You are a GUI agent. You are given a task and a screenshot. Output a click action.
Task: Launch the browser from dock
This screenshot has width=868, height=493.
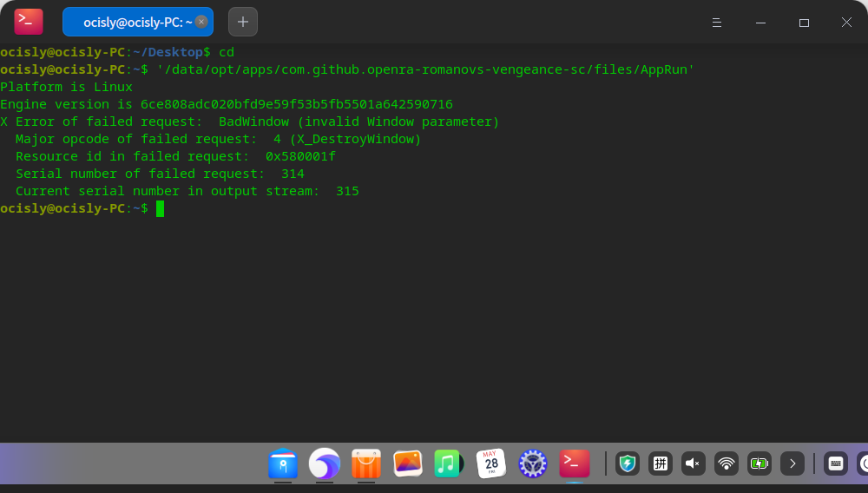point(325,463)
